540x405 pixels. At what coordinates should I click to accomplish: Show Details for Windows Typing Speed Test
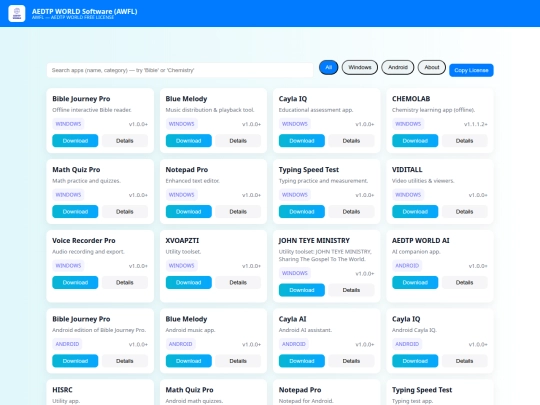tap(351, 211)
